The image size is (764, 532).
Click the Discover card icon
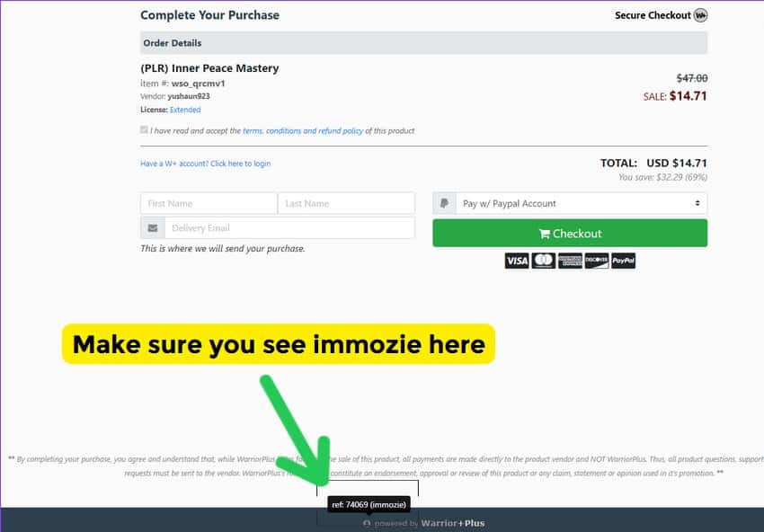coord(597,261)
